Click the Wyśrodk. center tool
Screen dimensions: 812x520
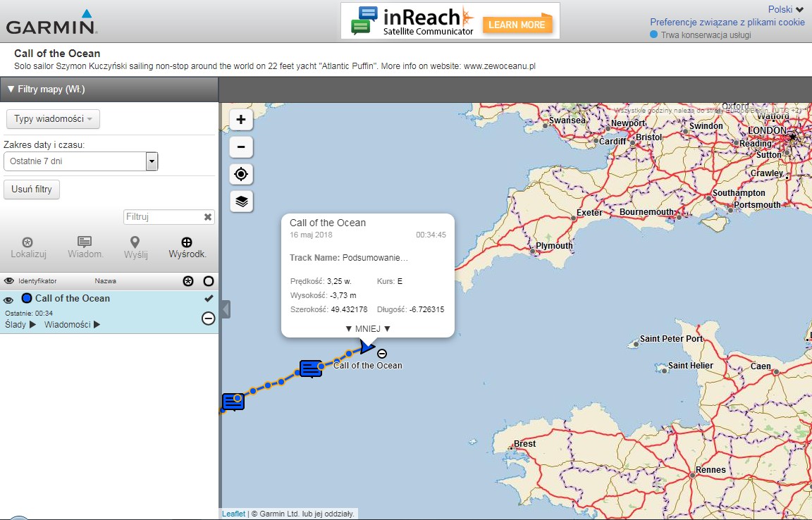[x=187, y=247]
